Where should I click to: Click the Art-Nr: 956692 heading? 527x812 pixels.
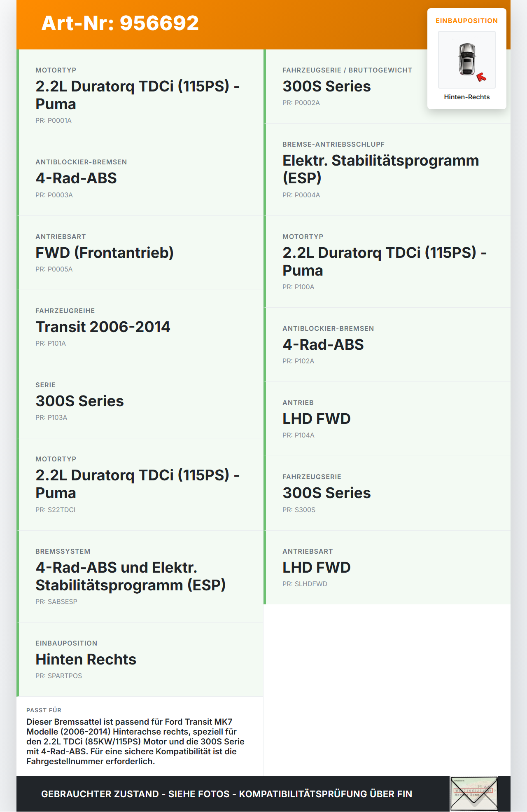(120, 23)
